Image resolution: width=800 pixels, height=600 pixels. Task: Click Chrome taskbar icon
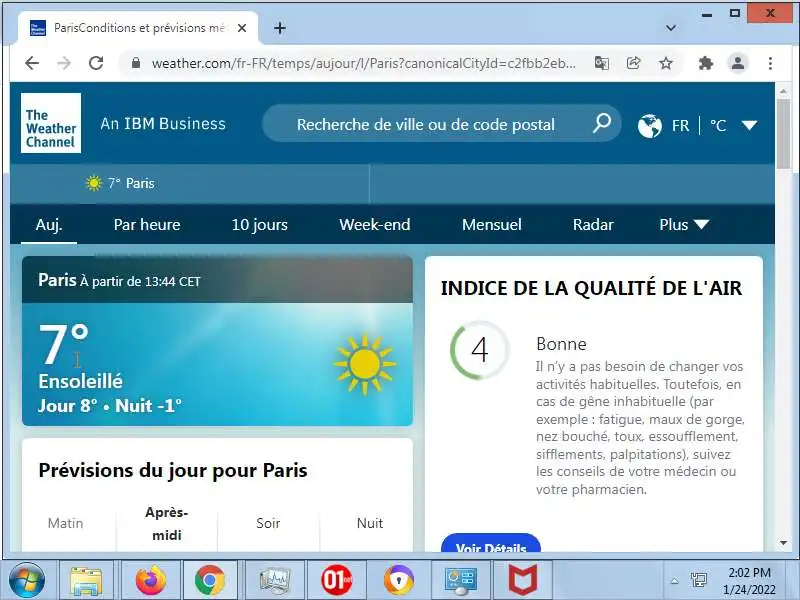click(210, 580)
